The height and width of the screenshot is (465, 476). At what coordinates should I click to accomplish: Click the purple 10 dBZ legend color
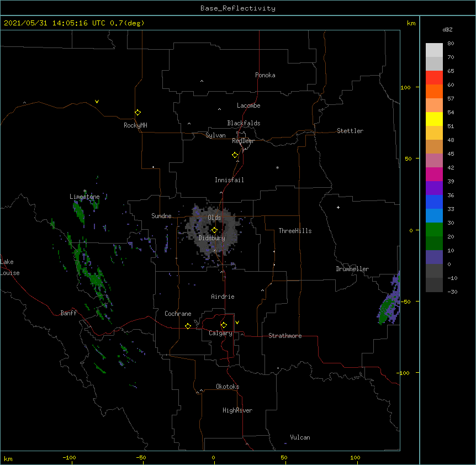click(434, 257)
